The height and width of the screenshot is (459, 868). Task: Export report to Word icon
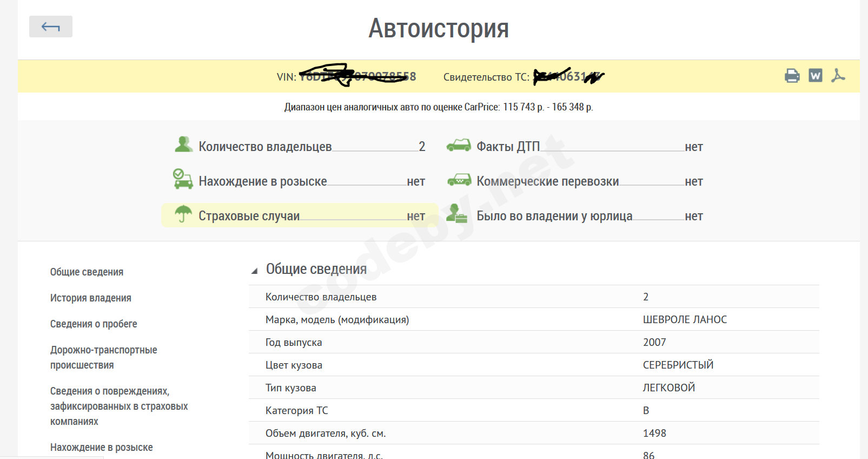815,76
